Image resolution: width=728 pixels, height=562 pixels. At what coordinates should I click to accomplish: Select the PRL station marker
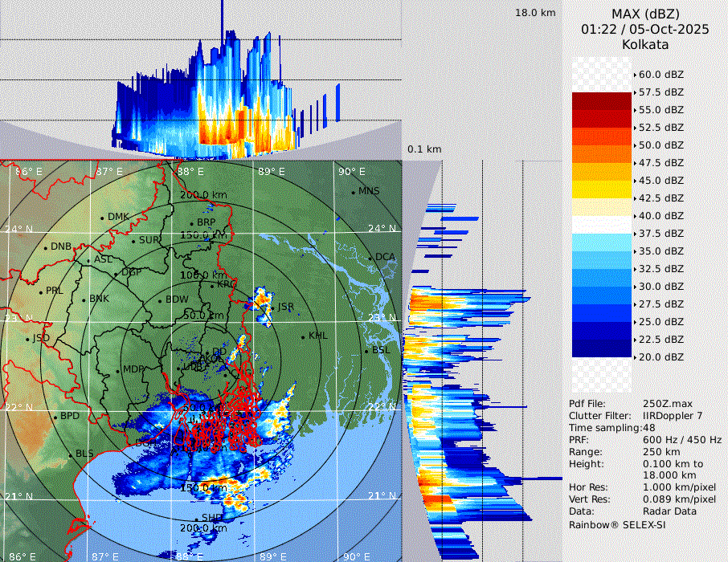pyautogui.click(x=41, y=291)
